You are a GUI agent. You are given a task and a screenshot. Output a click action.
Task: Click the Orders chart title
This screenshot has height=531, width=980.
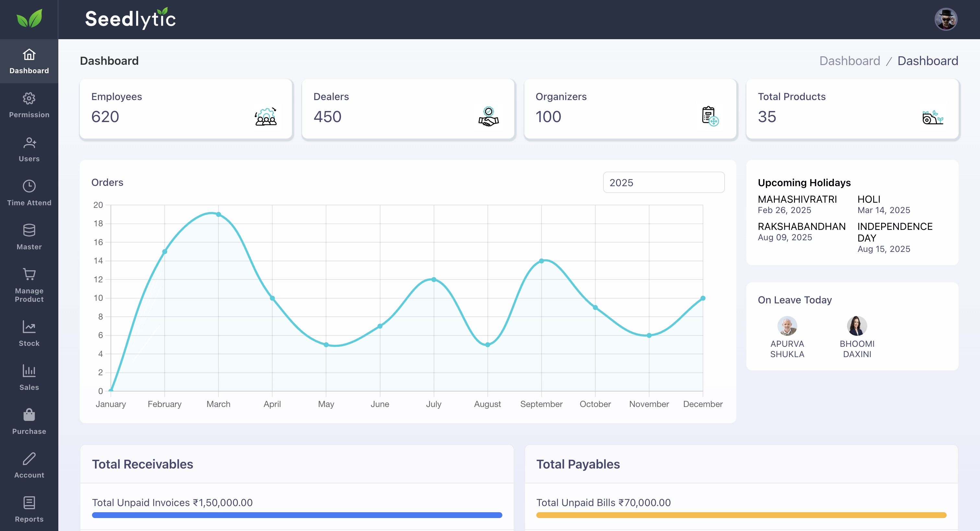pos(107,182)
